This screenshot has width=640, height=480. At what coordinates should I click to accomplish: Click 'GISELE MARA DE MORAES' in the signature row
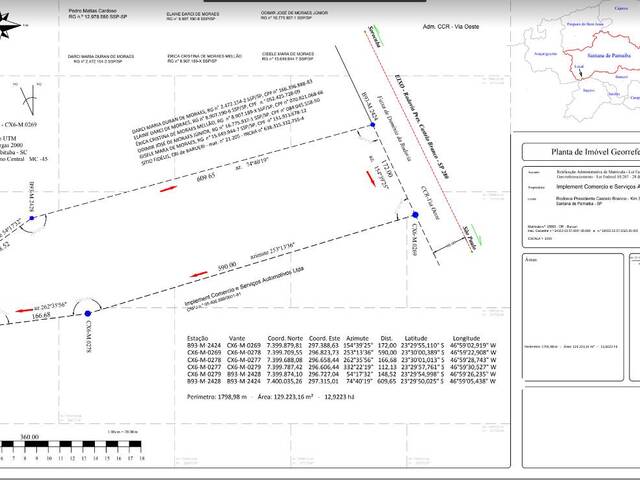288,54
